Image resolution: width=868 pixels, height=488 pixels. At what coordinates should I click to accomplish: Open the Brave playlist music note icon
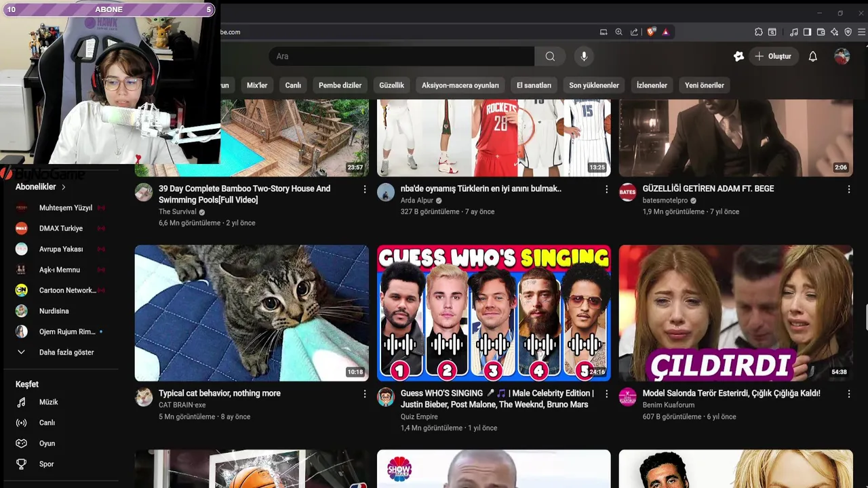pos(793,32)
